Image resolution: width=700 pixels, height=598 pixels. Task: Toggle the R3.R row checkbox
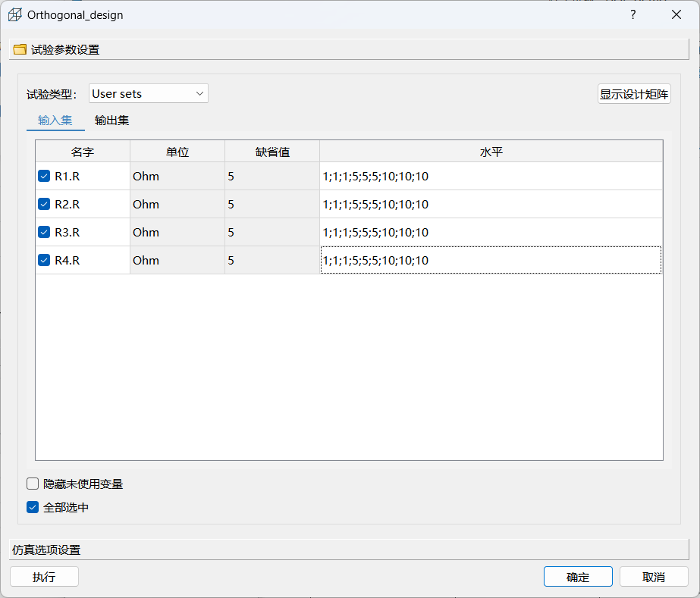pyautogui.click(x=44, y=233)
